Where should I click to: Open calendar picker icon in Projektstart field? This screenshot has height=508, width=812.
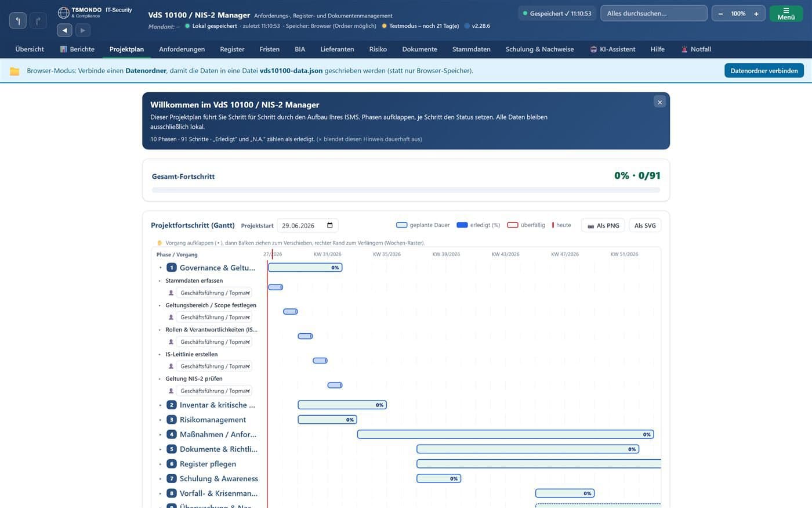click(330, 225)
